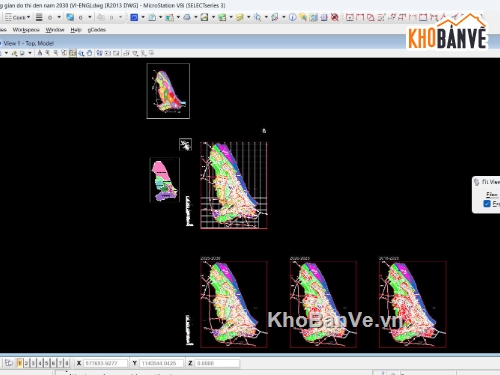Click the red circular cancel icon
Screen dimensions: 500x375
pos(335,17)
